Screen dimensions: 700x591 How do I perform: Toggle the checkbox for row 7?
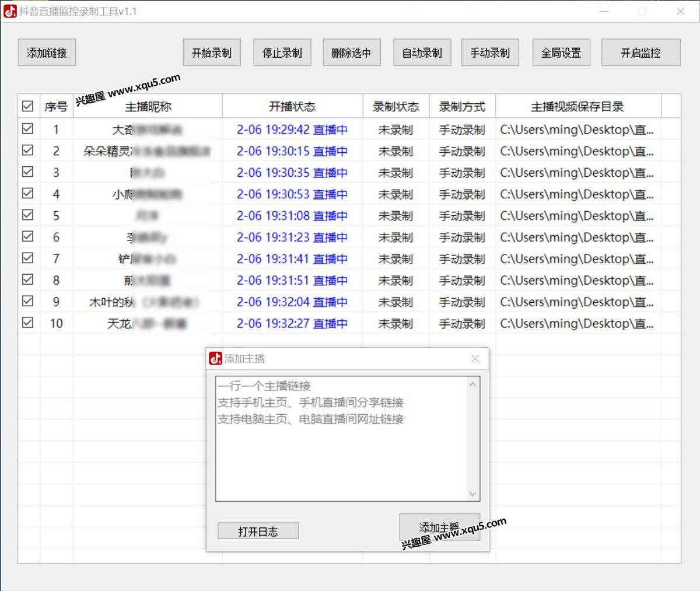point(27,258)
